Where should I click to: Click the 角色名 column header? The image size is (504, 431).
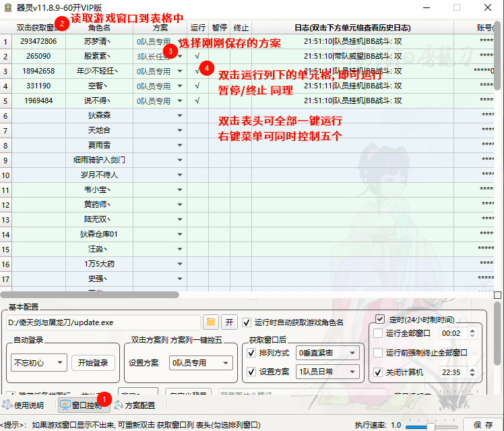[99, 28]
